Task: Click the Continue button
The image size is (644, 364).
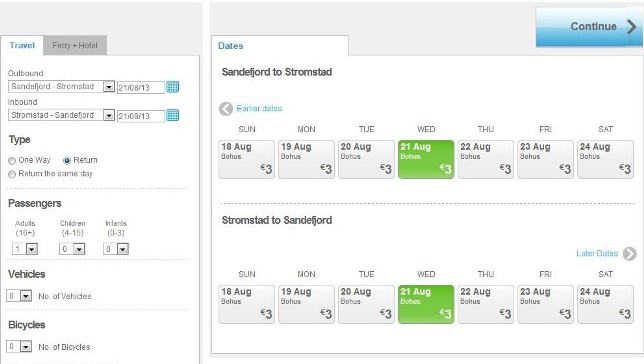Action: coord(589,27)
